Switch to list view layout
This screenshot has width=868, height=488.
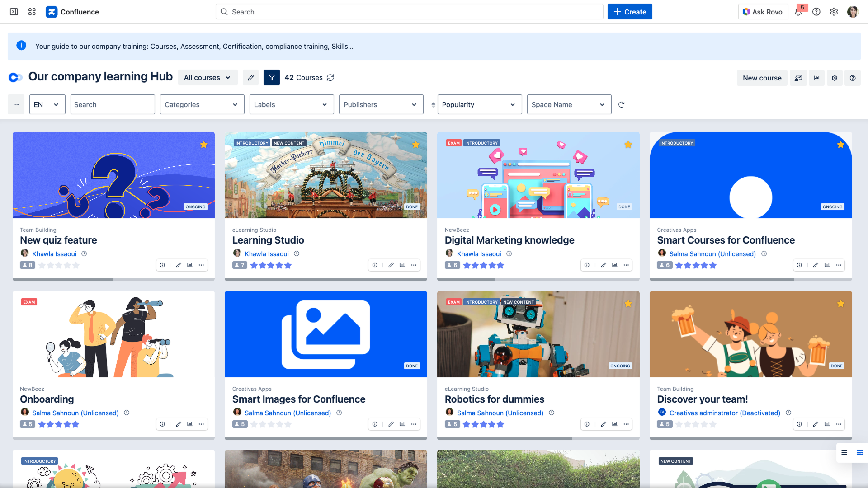tap(844, 453)
